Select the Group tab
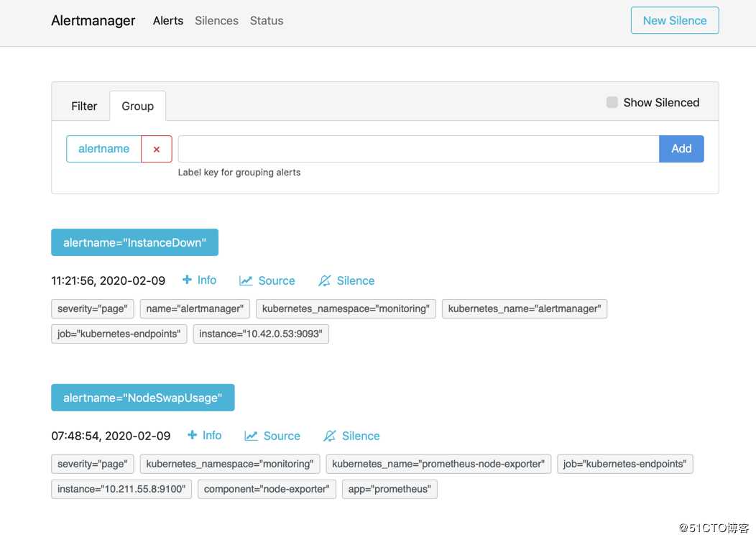Screen dimensions: 756x540 click(137, 106)
